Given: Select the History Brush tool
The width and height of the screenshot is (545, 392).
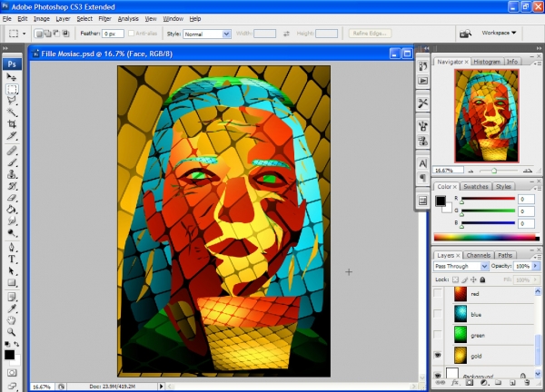Looking at the screenshot, I should click(x=12, y=186).
